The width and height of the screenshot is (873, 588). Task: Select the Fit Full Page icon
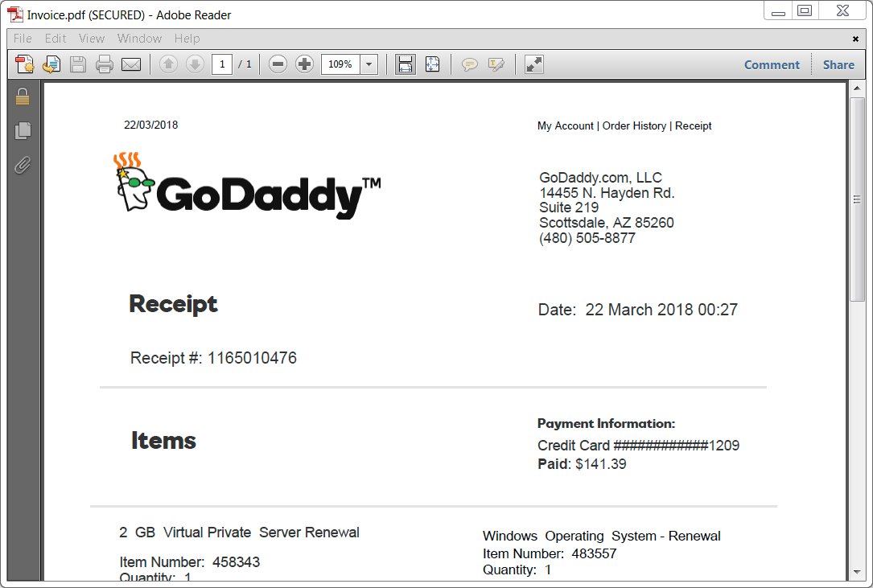pyautogui.click(x=433, y=64)
